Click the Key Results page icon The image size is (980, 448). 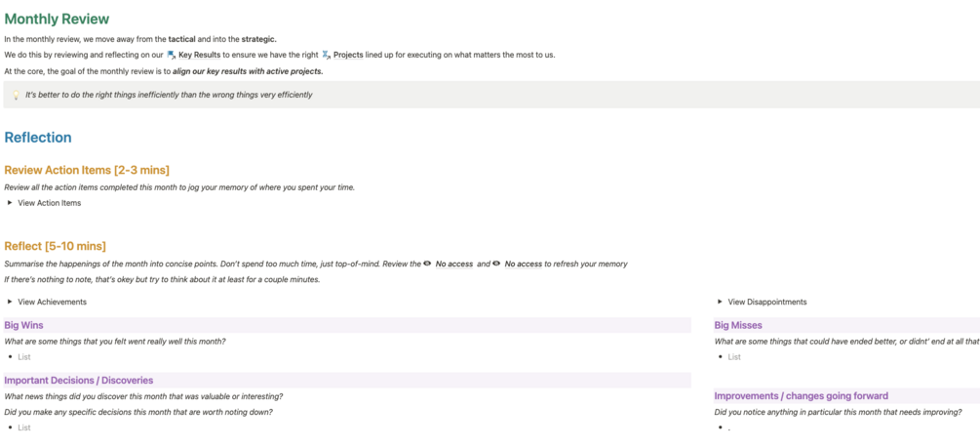click(x=172, y=55)
